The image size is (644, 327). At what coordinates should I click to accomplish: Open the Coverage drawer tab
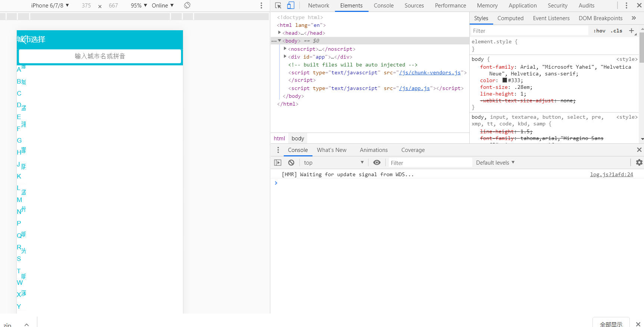click(413, 150)
